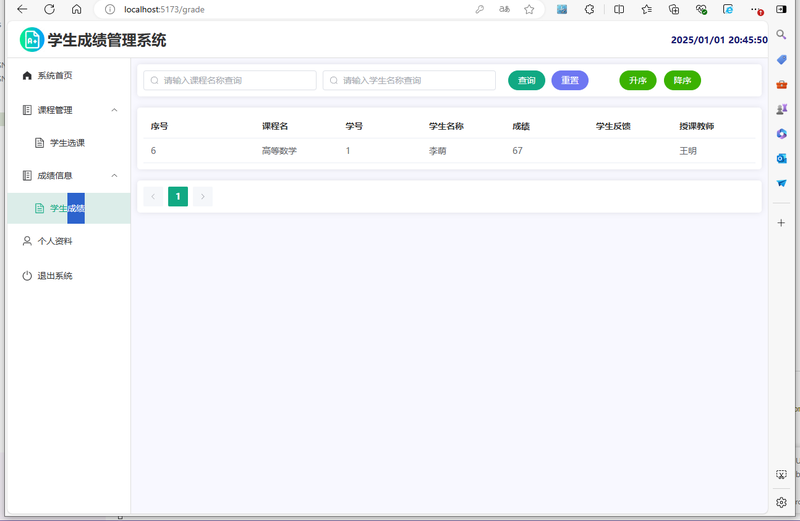The image size is (800, 521).
Task: Open sidebar settings gear icon
Action: (x=781, y=503)
